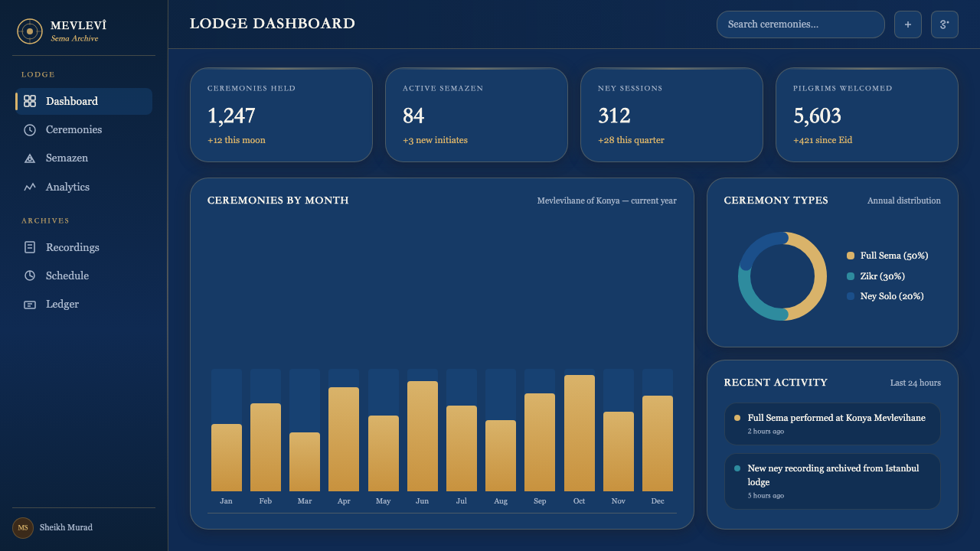The image size is (980, 551).
Task: Click the Jun bar in the chart
Action: coord(423,436)
